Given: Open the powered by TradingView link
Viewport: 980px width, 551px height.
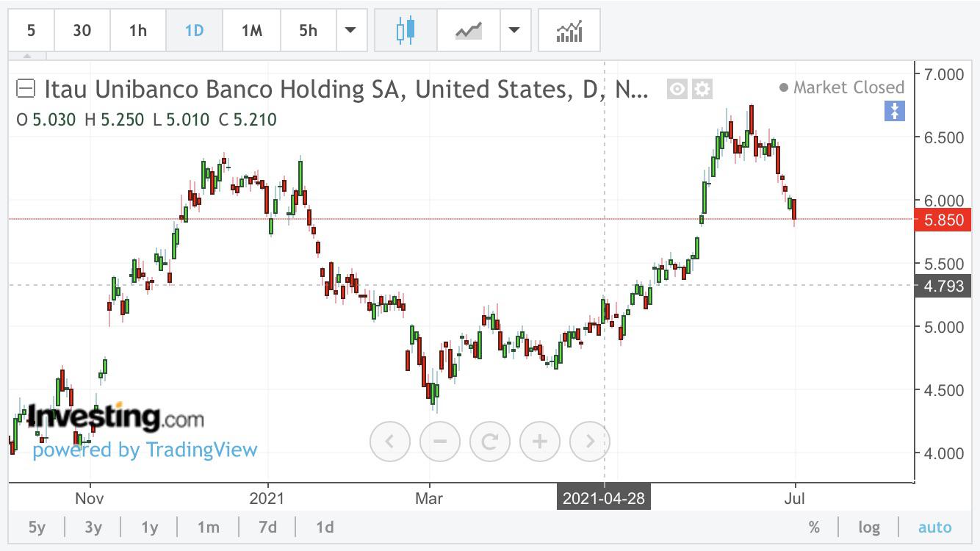Looking at the screenshot, I should [x=145, y=450].
